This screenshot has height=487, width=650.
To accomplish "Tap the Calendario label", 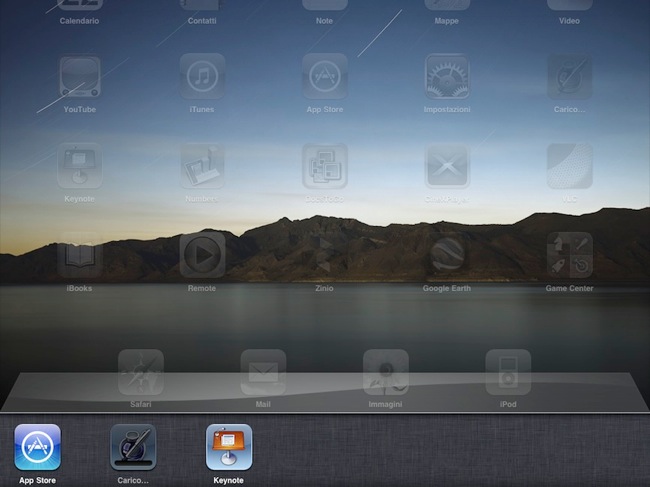I will [x=79, y=21].
